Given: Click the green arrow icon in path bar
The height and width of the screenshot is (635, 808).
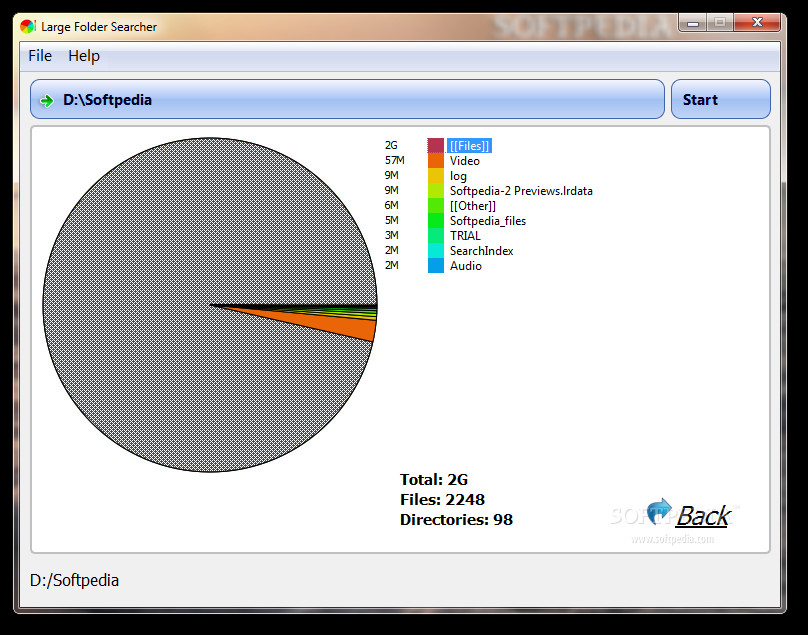Looking at the screenshot, I should [x=47, y=101].
